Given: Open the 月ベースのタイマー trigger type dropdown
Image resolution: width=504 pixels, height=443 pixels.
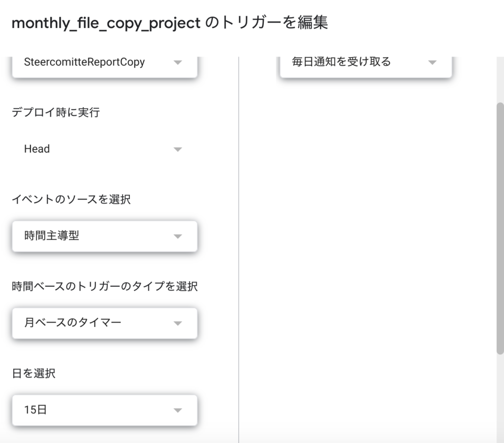Looking at the screenshot, I should click(104, 323).
